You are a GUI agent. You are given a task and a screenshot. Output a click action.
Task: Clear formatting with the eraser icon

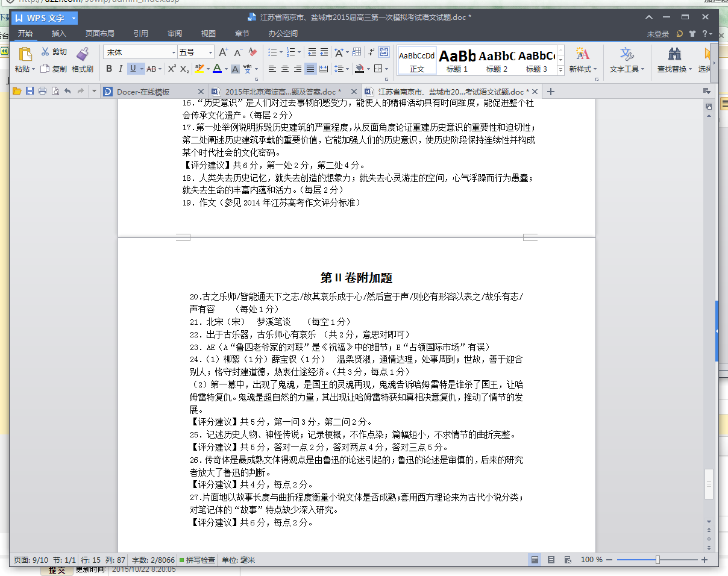click(x=253, y=52)
